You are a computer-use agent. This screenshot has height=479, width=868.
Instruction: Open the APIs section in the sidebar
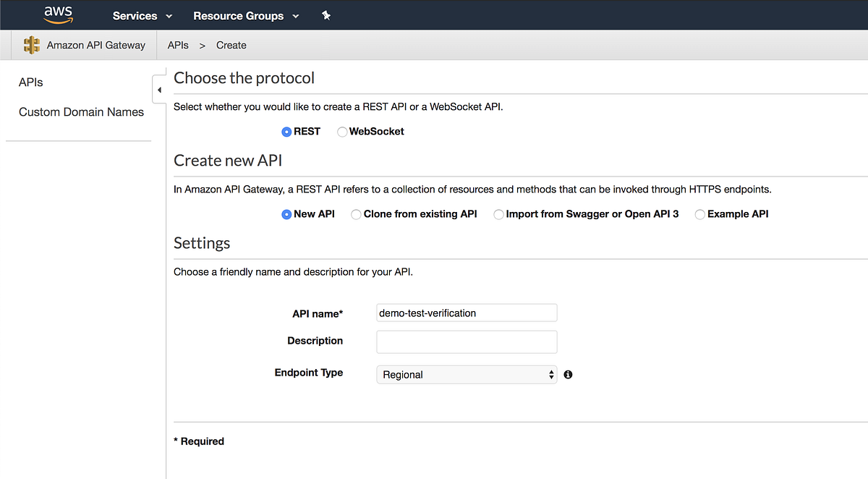30,82
